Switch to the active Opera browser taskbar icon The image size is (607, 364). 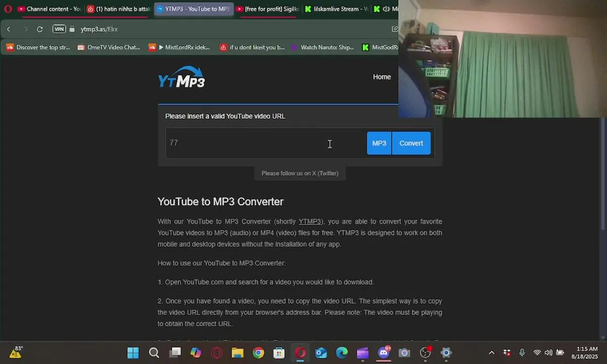click(x=300, y=353)
